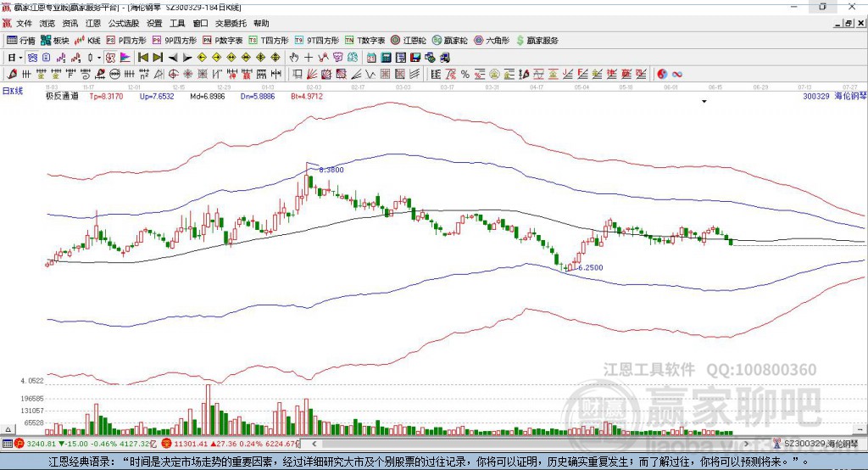Screen dimensions: 868x470
Task: Click the 日K线 label
Action: tap(13, 91)
